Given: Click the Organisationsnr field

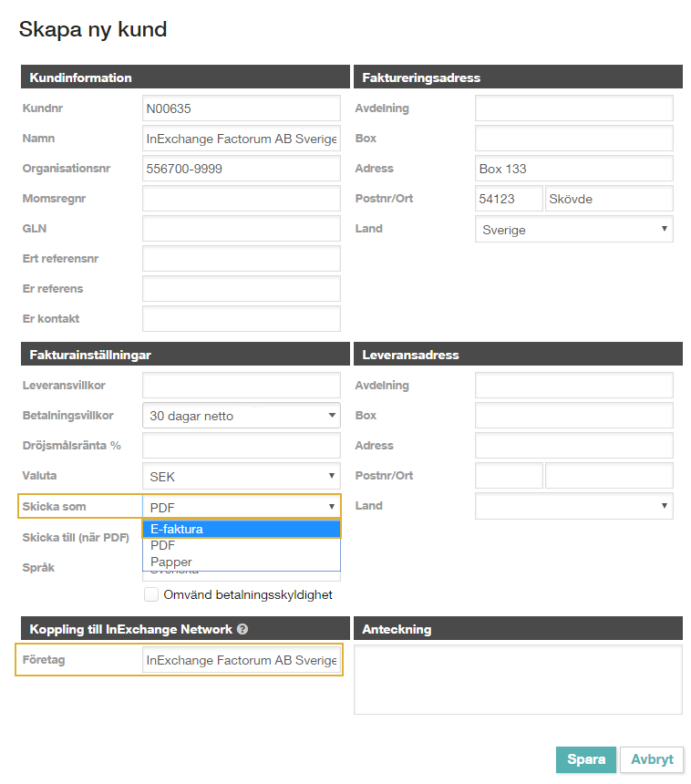Looking at the screenshot, I should (241, 169).
